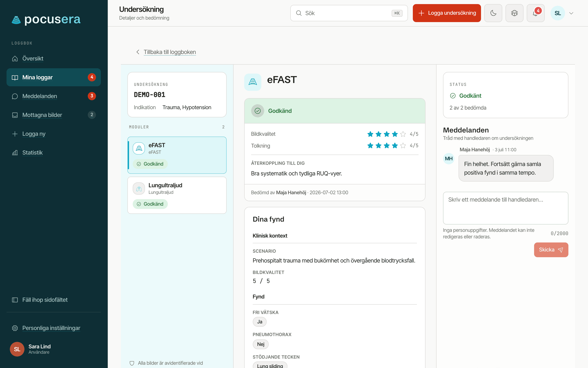Image resolution: width=588 pixels, height=368 pixels.
Task: Click the Bildkvalitet star rating
Action: pos(386,134)
